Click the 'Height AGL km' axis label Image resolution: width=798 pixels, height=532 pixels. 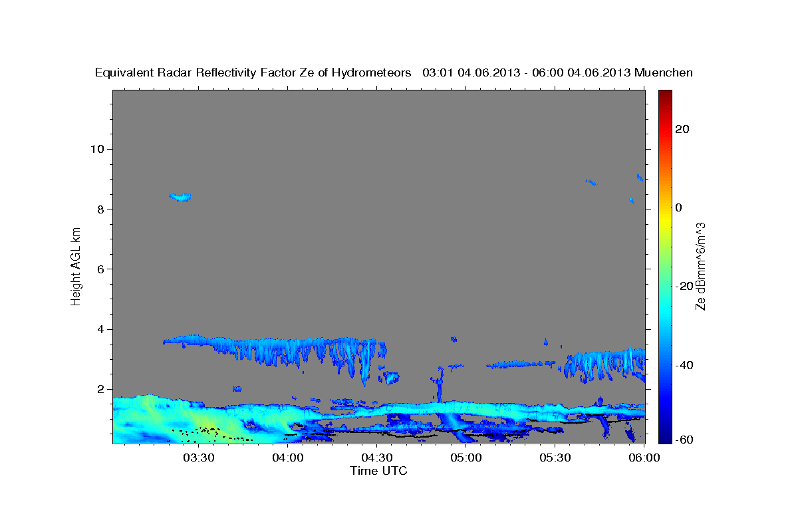(x=76, y=266)
